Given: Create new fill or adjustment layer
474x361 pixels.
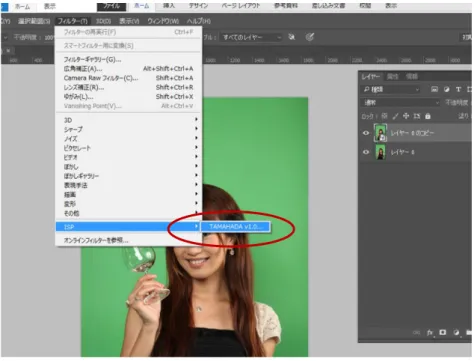Looking at the screenshot, I should point(456,332).
